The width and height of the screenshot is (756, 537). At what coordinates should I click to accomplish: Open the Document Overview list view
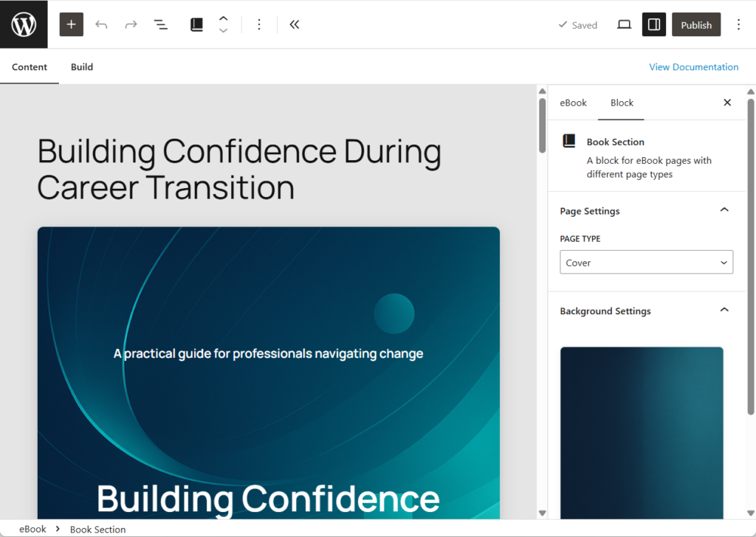(160, 24)
